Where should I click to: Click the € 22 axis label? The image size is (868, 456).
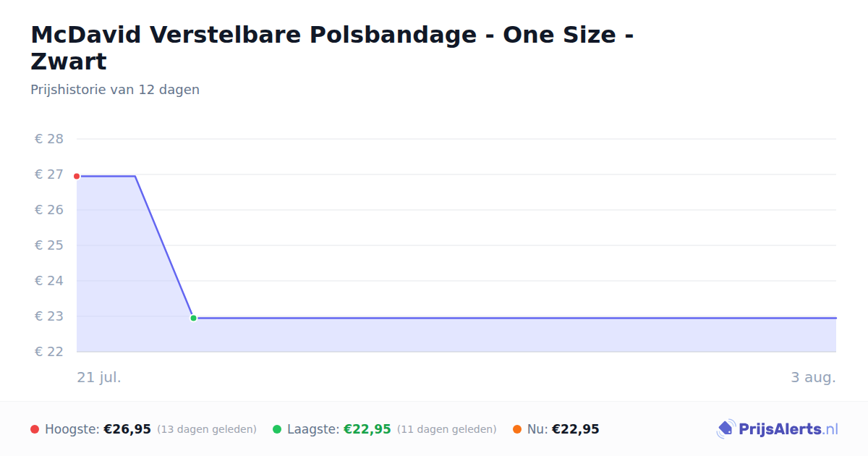click(x=49, y=352)
